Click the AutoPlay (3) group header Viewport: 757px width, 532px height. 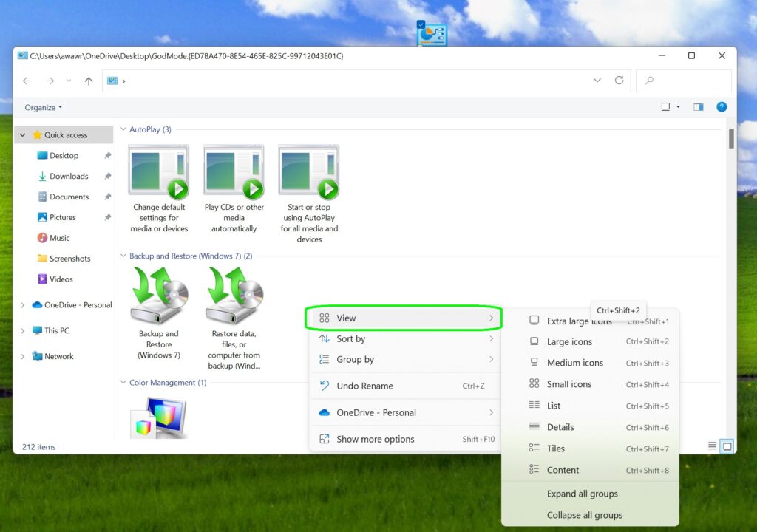click(150, 129)
